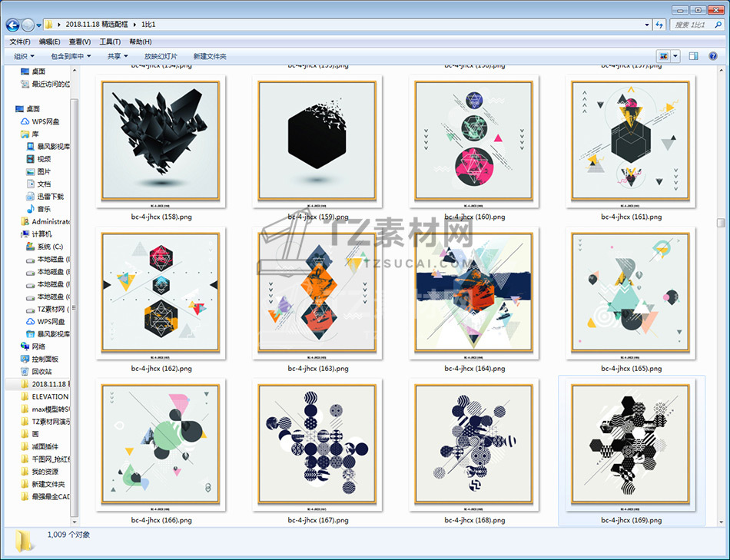Select thumbnail of bc-4-jhcx (159).png black hexagon
The image size is (730, 560).
pos(317,141)
